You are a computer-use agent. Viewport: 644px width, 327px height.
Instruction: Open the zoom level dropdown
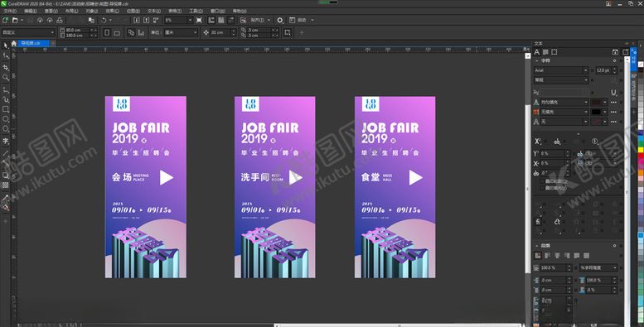[x=178, y=20]
